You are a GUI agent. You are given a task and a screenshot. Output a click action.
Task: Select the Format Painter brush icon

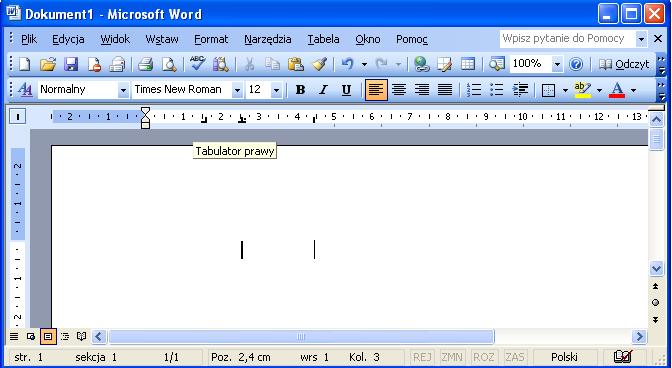pyautogui.click(x=319, y=64)
